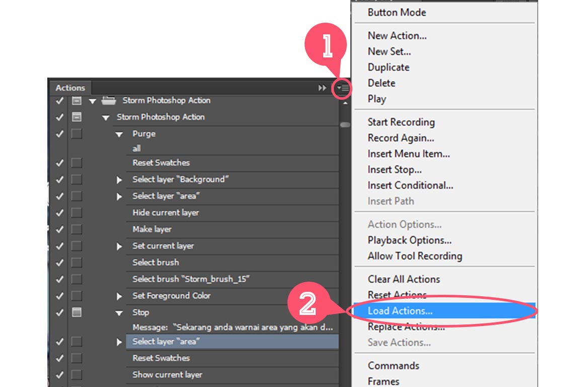This screenshot has width=588, height=387.
Task: Collapse the Storm Photoshop Action folder set
Action: pyautogui.click(x=92, y=101)
